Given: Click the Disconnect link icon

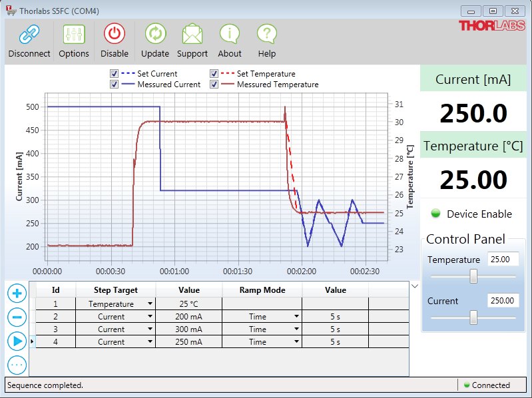Looking at the screenshot, I should point(29,35).
